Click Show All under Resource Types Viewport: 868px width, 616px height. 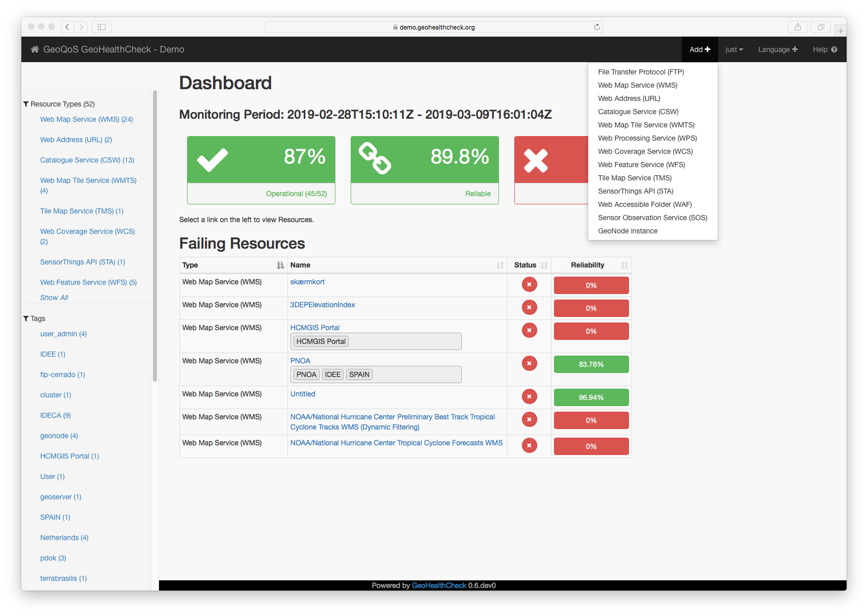pos(54,298)
